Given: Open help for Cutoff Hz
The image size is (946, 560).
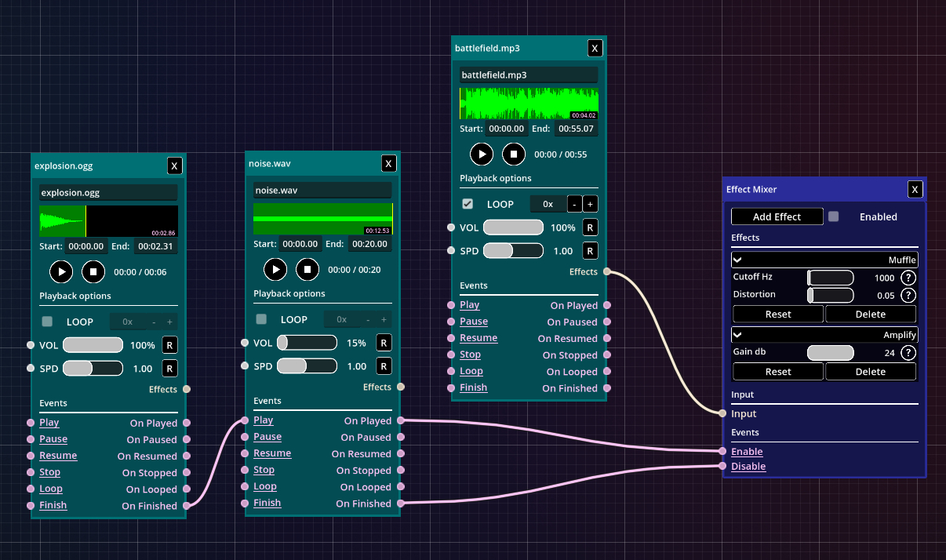Looking at the screenshot, I should pyautogui.click(x=908, y=278).
